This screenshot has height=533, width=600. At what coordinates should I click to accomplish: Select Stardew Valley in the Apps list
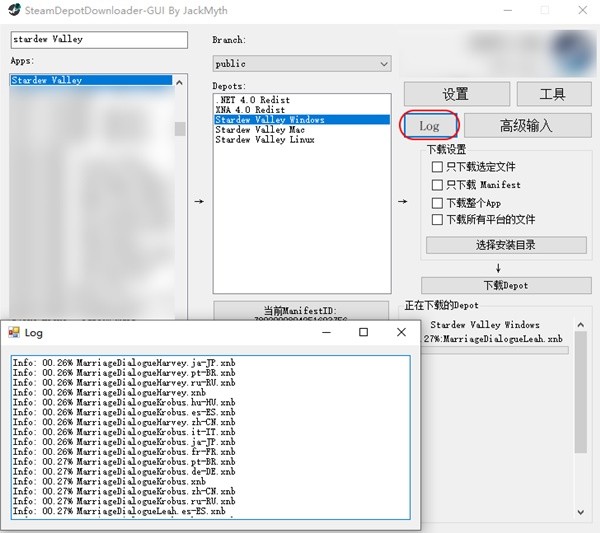point(91,80)
